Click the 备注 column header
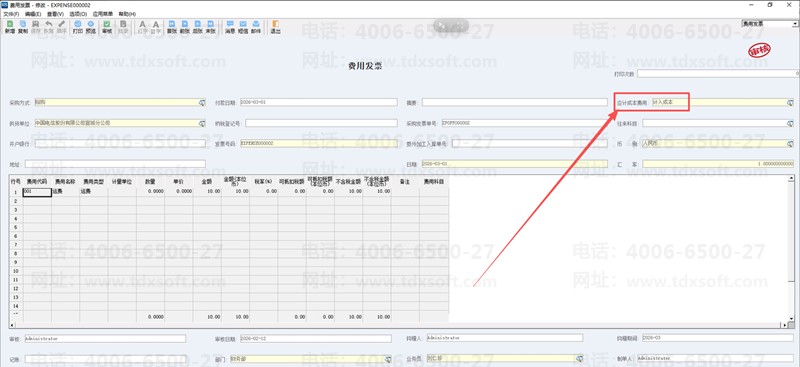Viewport: 800px width, 367px height. [x=405, y=181]
